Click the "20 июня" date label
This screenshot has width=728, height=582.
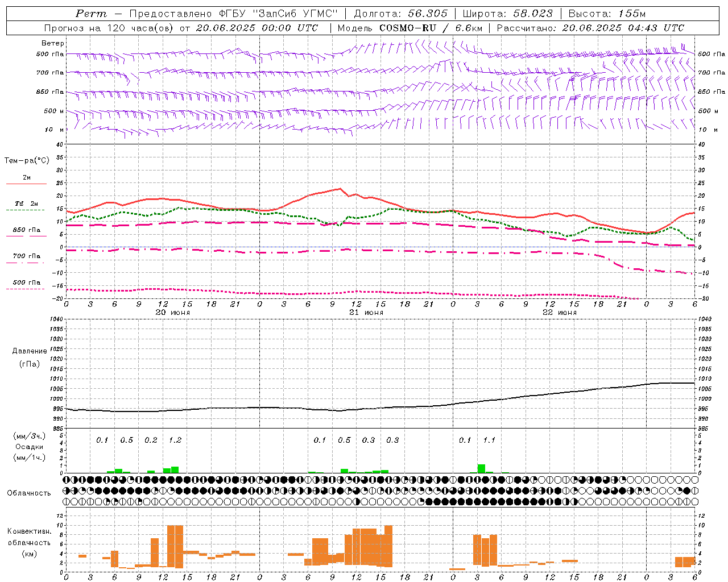coord(173,313)
